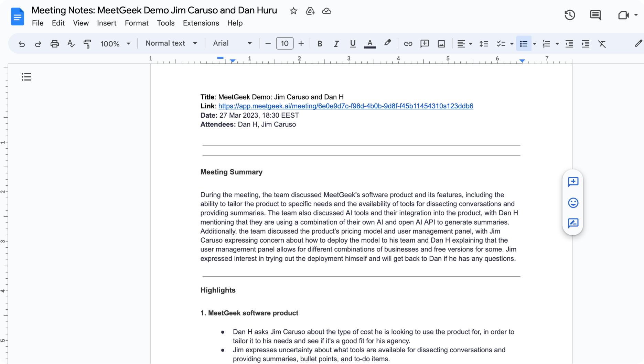This screenshot has height=364, width=644.
Task: Expand the Normal text style dropdown
Action: pos(171,43)
